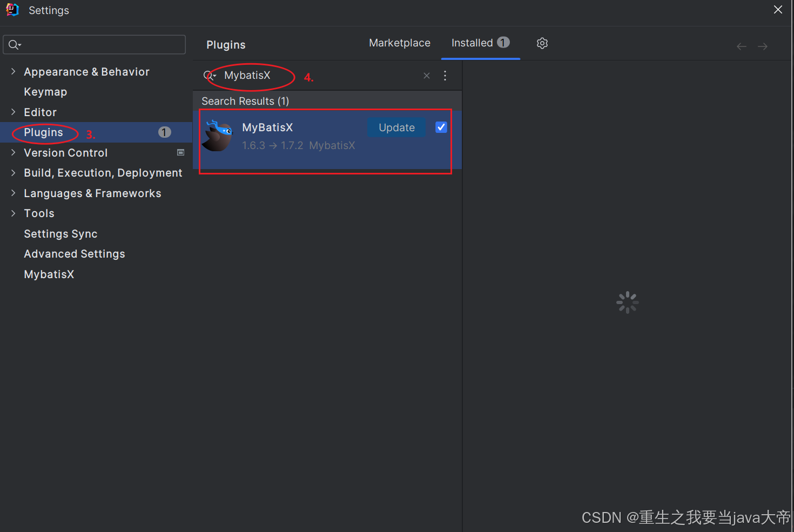
Task: Click the Plugins heading title
Action: 226,45
